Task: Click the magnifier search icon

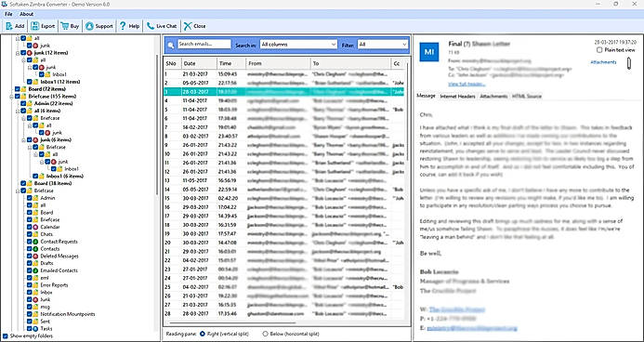Action: point(171,45)
